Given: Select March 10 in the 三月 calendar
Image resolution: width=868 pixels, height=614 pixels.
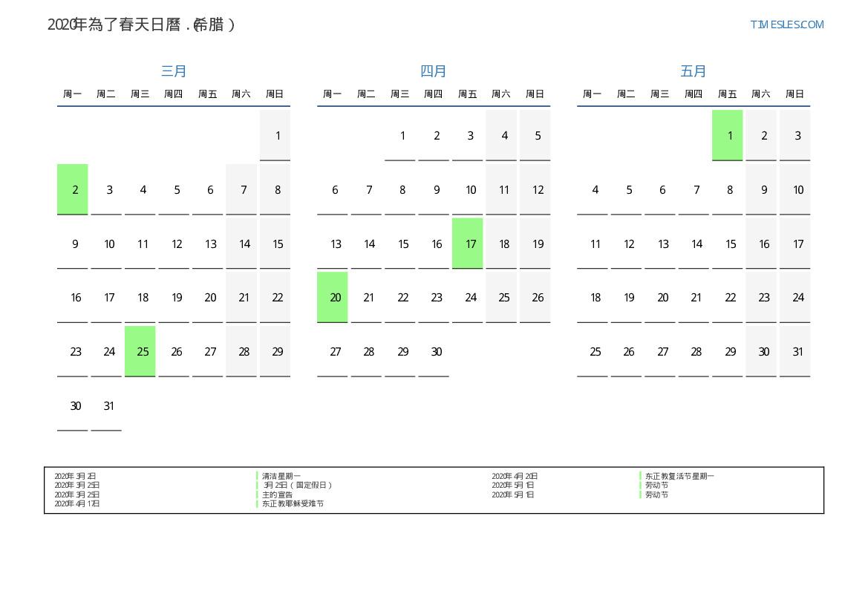Looking at the screenshot, I should 106,244.
